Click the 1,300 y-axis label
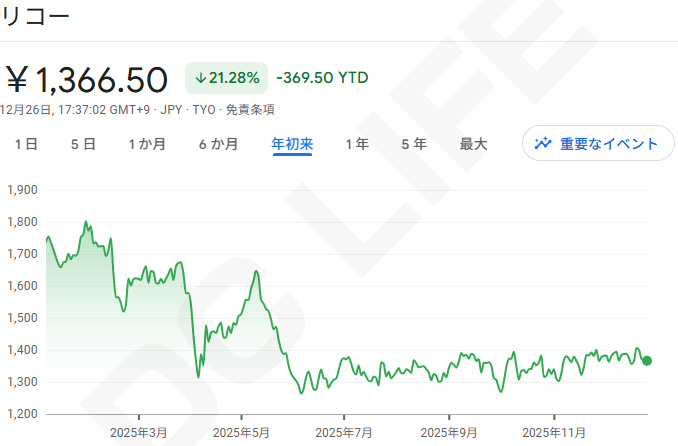 point(22,382)
